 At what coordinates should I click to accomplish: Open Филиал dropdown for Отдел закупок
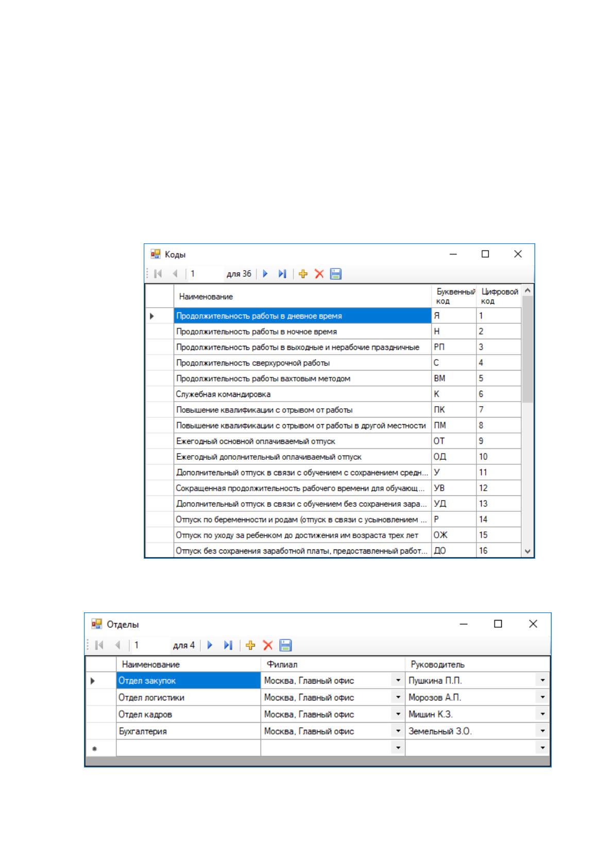398,680
